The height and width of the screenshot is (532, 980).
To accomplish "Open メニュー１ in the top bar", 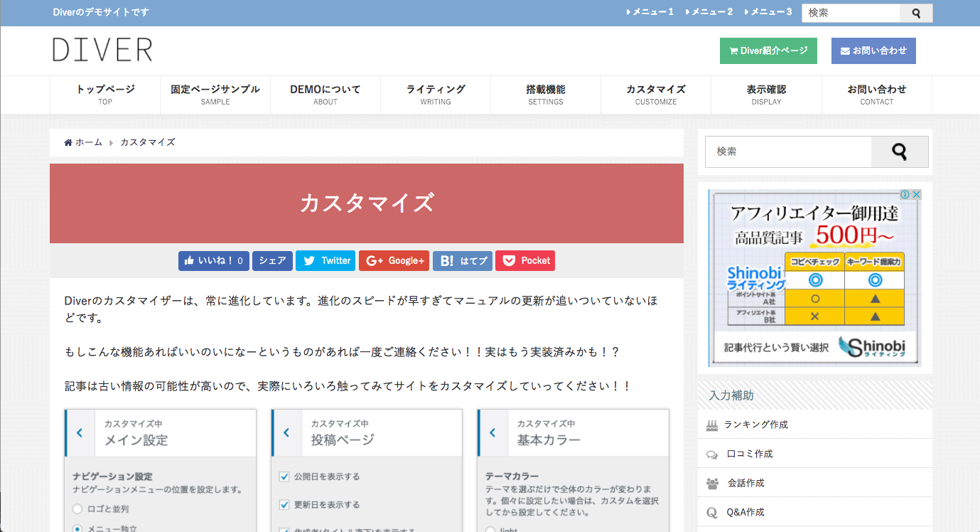I will 650,12.
